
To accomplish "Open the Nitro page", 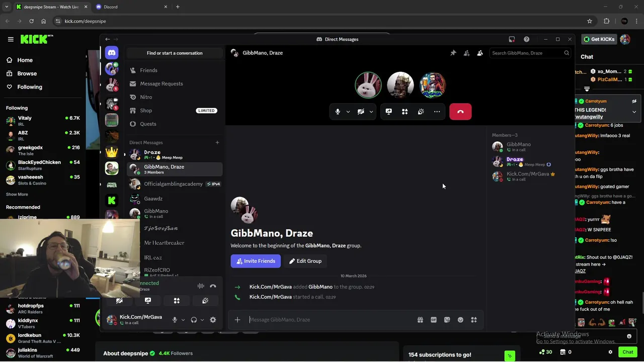I will point(175,97).
